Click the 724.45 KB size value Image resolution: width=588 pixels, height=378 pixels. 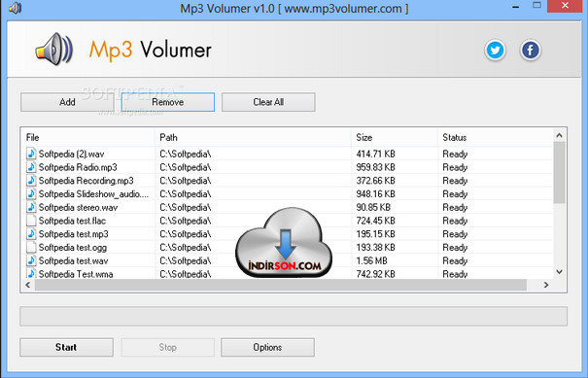[375, 221]
